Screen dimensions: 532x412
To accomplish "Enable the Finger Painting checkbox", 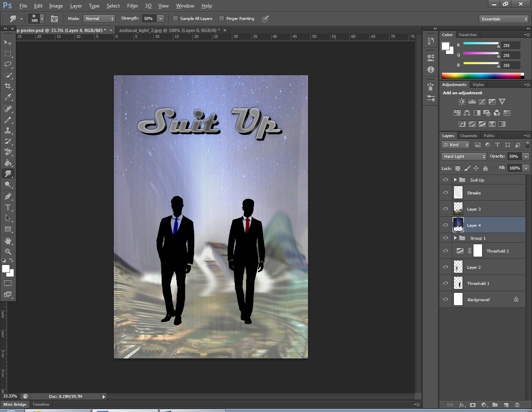I will [x=222, y=19].
